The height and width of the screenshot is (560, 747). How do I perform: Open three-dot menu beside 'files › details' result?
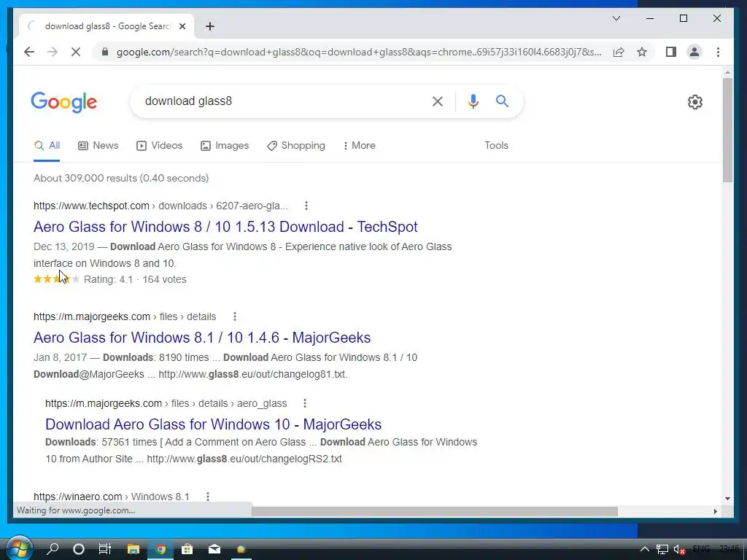point(234,316)
